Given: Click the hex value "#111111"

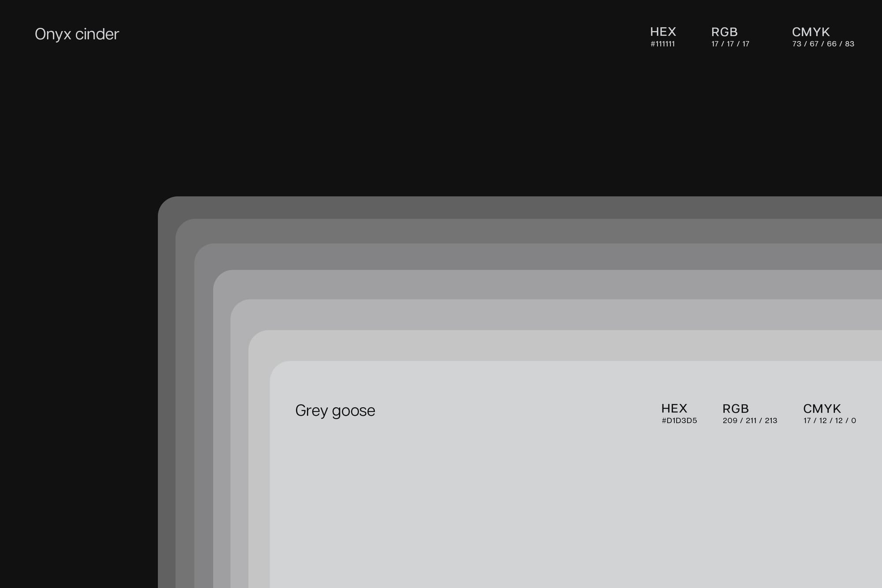Looking at the screenshot, I should (x=662, y=44).
